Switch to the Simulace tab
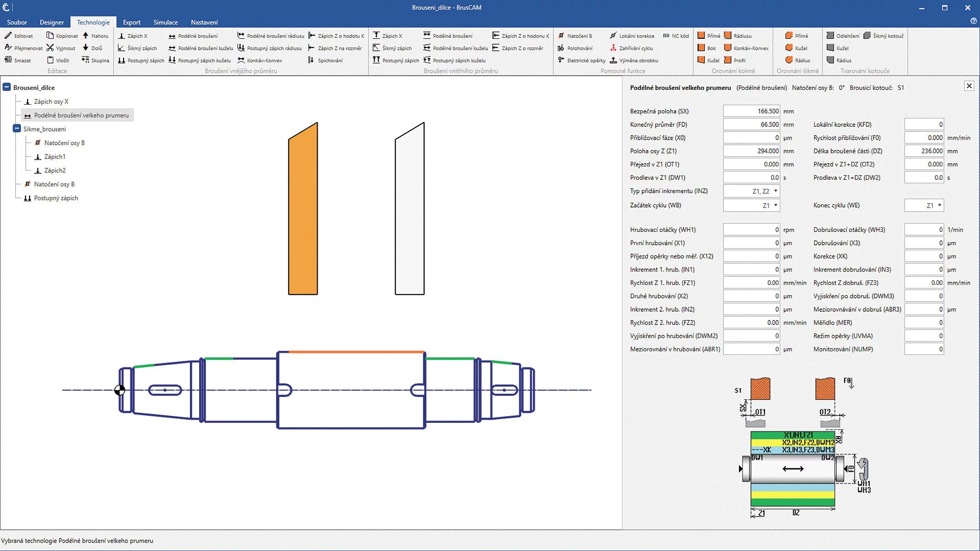The width and height of the screenshot is (980, 551). pyautogui.click(x=165, y=22)
